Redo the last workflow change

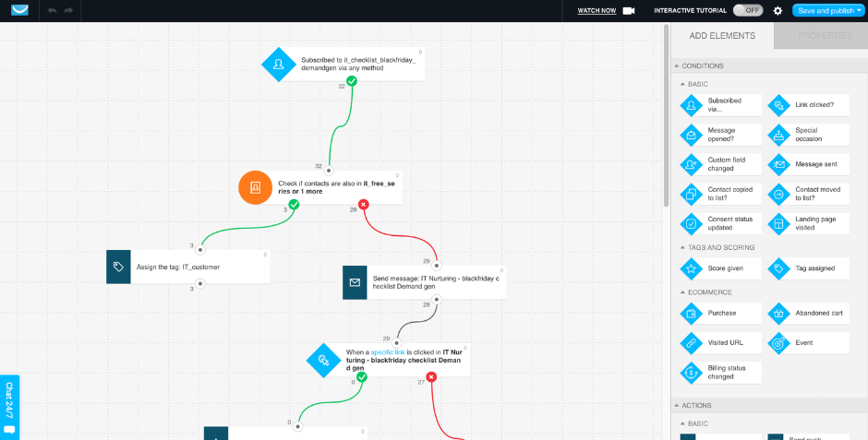click(x=68, y=10)
